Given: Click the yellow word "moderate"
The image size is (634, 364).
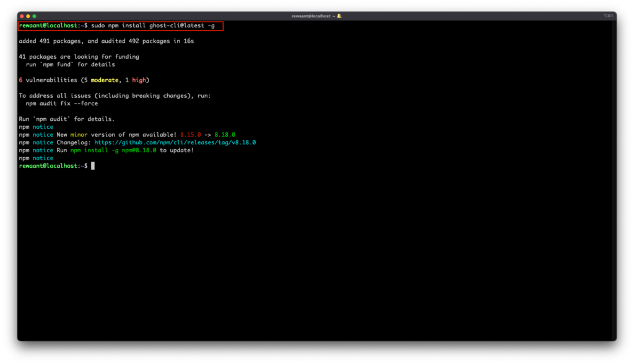Looking at the screenshot, I should 105,80.
